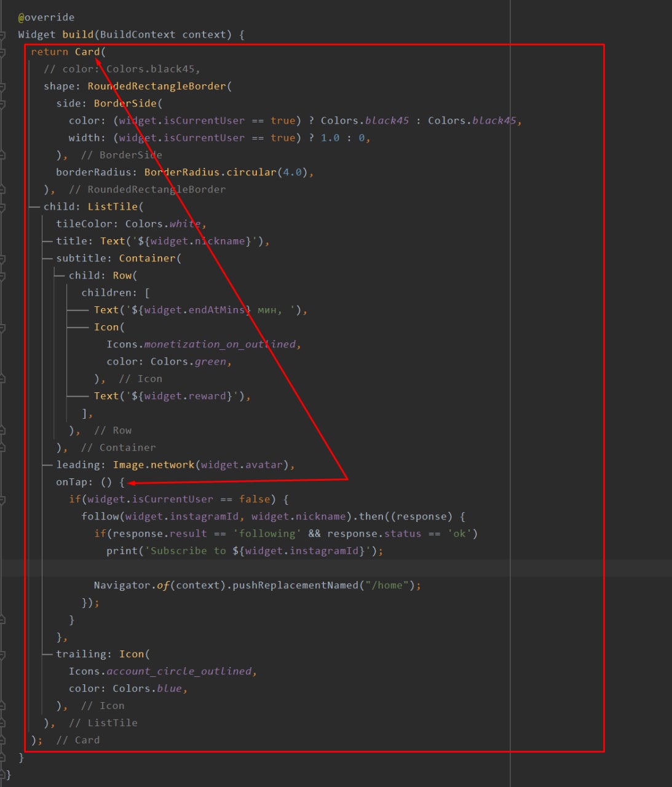This screenshot has height=787, width=672.
Task: Click the 'following' string literal
Action: [267, 534]
